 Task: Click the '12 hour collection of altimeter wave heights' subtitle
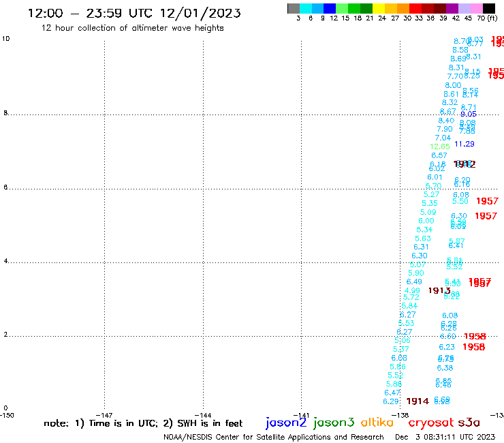[132, 28]
